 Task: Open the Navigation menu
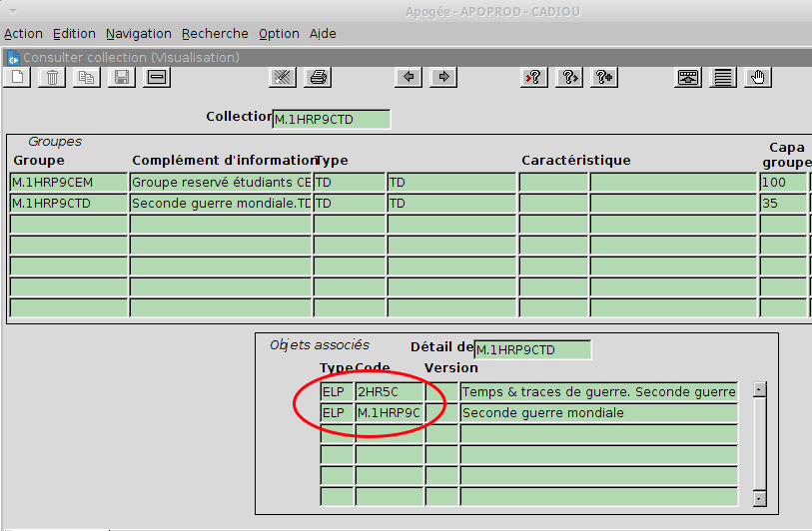click(x=138, y=34)
